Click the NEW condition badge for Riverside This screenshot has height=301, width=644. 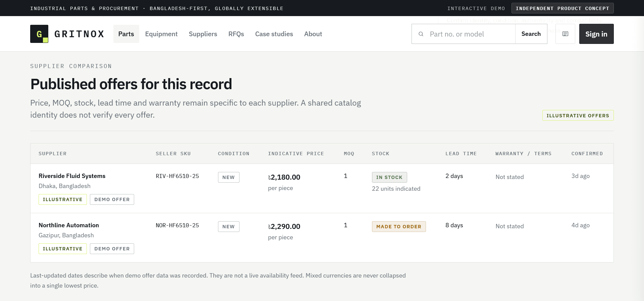click(229, 177)
